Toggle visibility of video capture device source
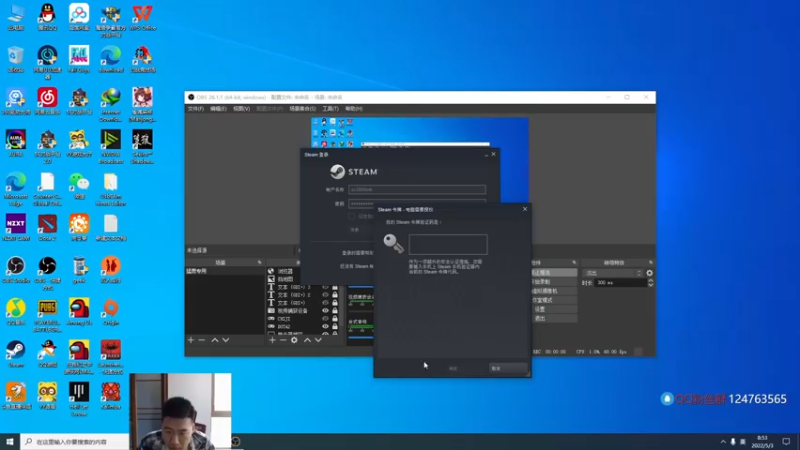Screen dimensions: 800x450 (325, 310)
